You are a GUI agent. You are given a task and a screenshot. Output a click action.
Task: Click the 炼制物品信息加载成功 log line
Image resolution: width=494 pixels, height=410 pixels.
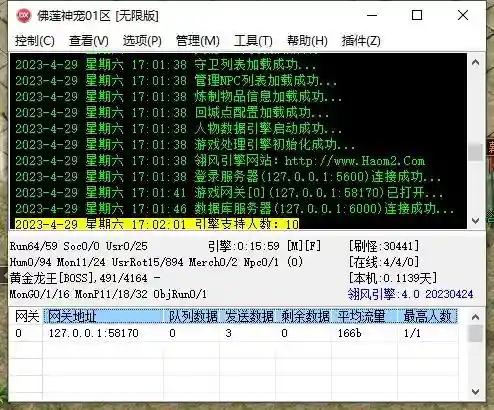(179, 97)
